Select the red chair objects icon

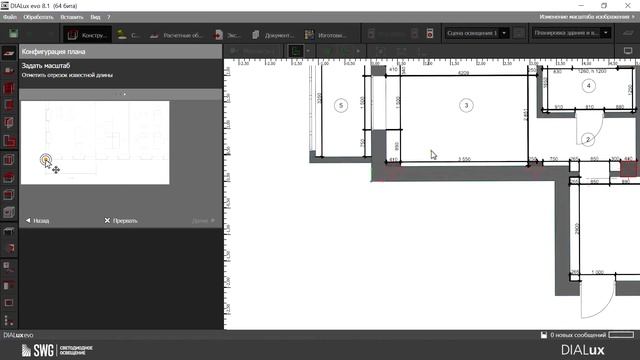[x=9, y=248]
